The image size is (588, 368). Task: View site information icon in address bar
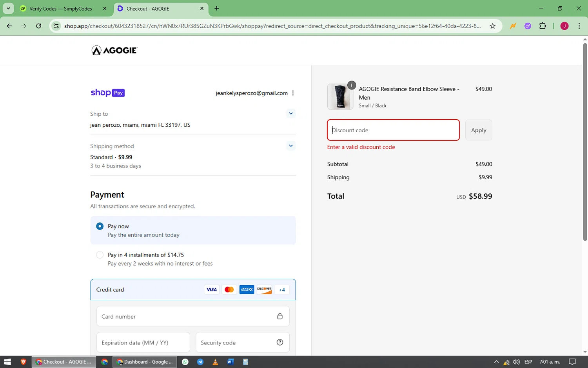pyautogui.click(x=56, y=26)
